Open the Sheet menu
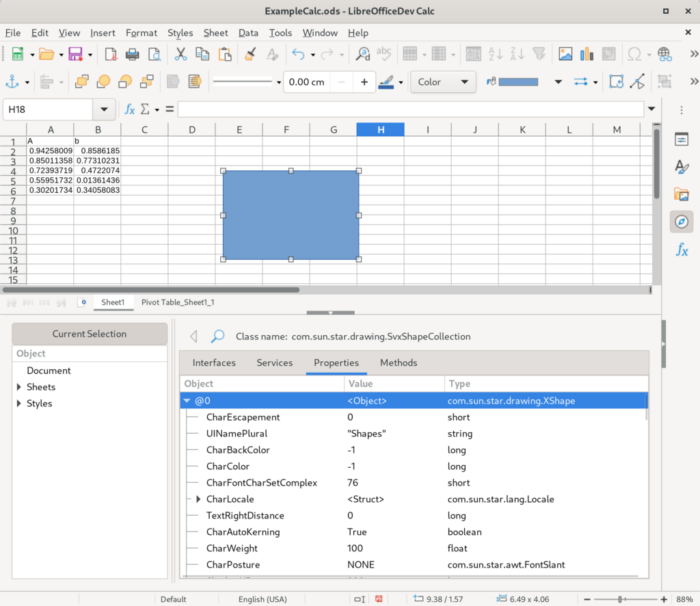Viewport: 700px width, 606px height. [215, 33]
